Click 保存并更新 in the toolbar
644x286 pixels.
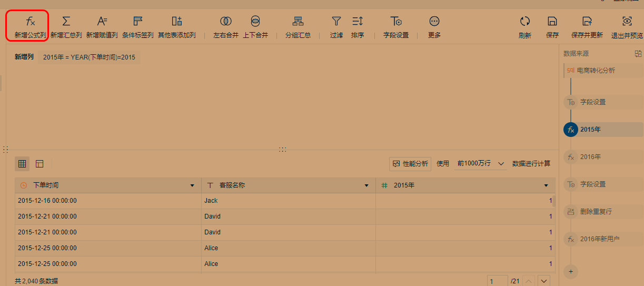(x=587, y=26)
